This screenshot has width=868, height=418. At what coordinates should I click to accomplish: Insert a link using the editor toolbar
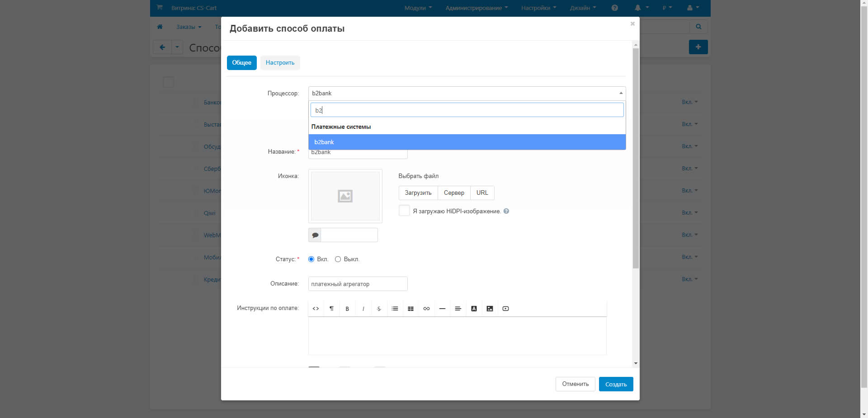point(426,309)
